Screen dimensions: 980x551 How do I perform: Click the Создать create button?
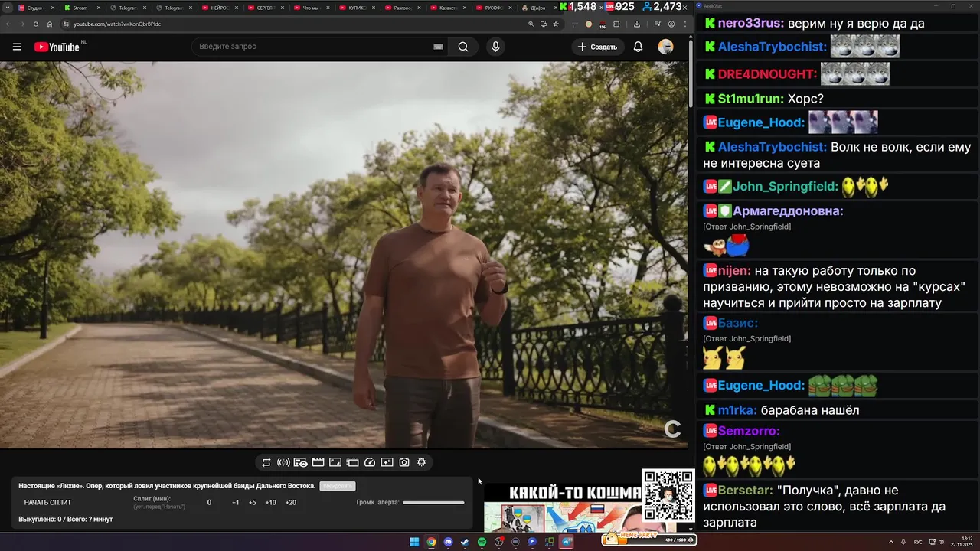click(x=598, y=47)
